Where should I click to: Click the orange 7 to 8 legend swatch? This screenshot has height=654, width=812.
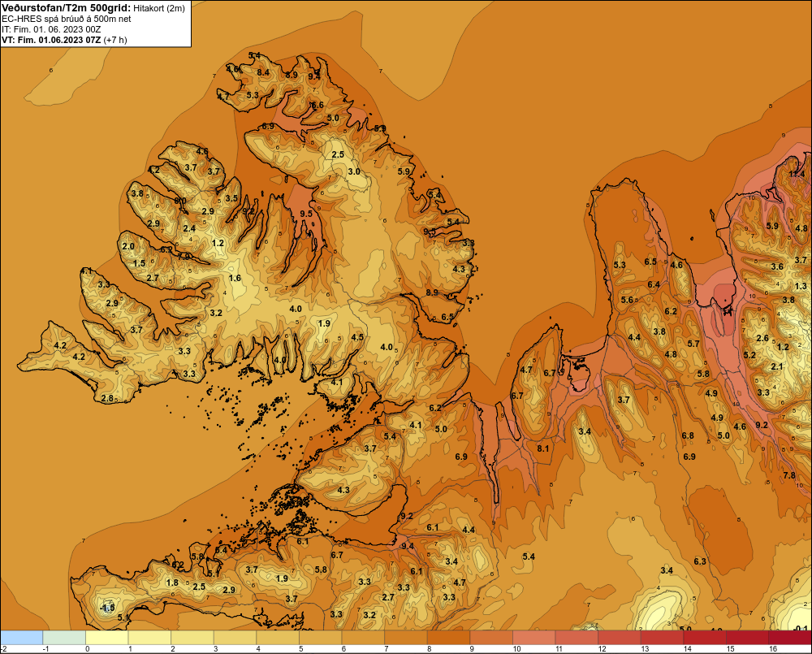405,638
